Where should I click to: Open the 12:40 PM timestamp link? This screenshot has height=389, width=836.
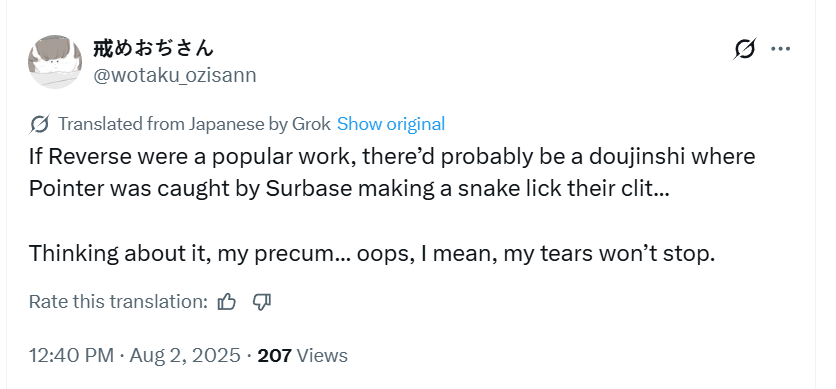[x=71, y=355]
